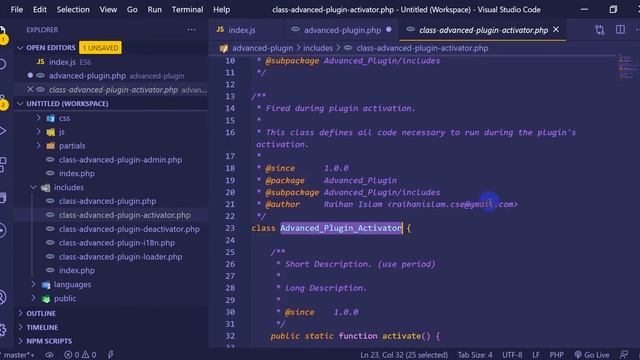Switch to advanced-plugin.php tab
Screen dimensions: 640x360
click(342, 30)
